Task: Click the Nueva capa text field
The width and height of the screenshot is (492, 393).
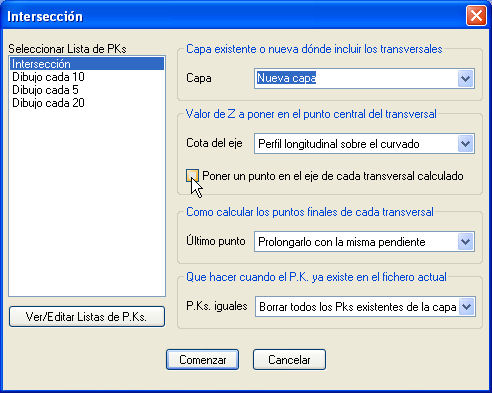Action: point(356,79)
